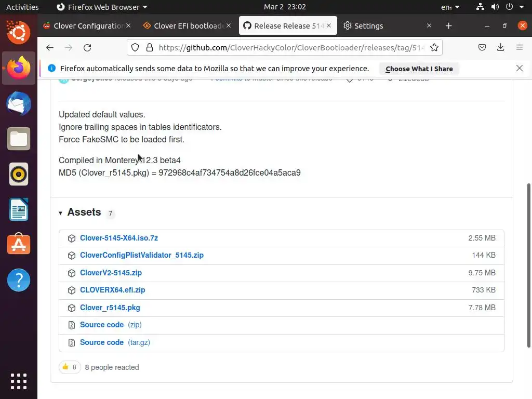
Task: Click the Choose What I Share button
Action: (x=419, y=69)
